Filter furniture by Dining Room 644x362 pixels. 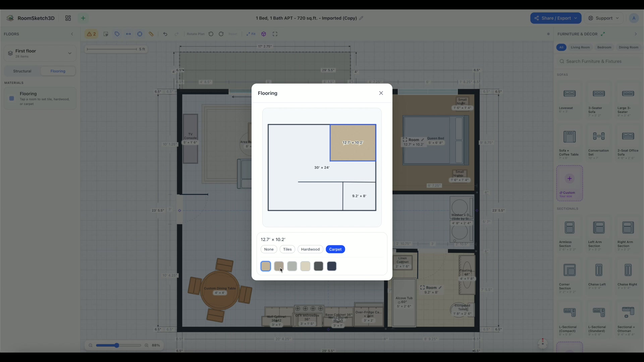tap(628, 47)
